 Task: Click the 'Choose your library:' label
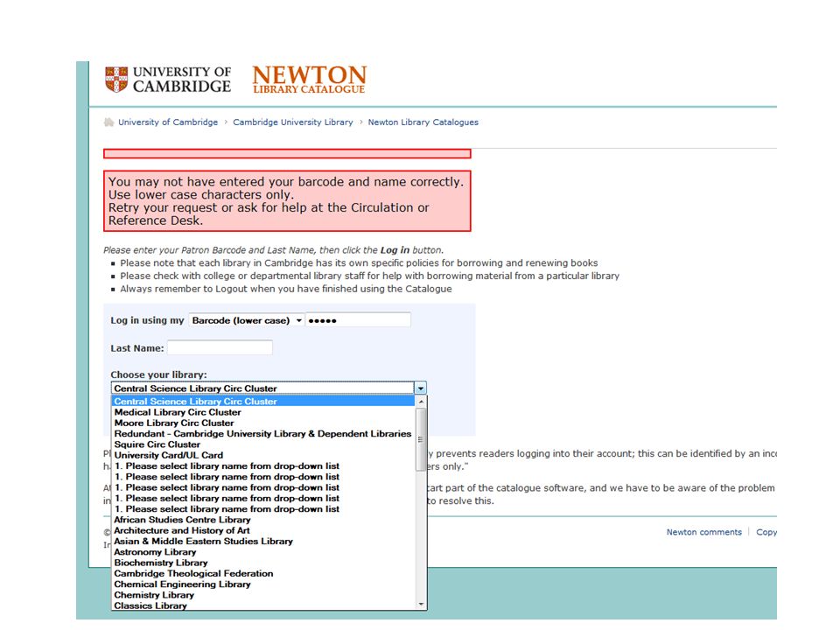click(x=158, y=374)
